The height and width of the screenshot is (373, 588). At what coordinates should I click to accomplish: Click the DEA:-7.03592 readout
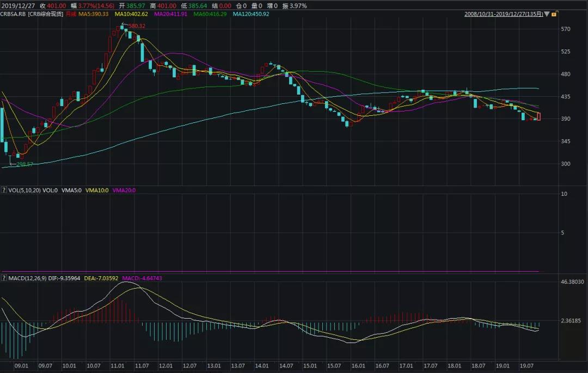click(101, 278)
